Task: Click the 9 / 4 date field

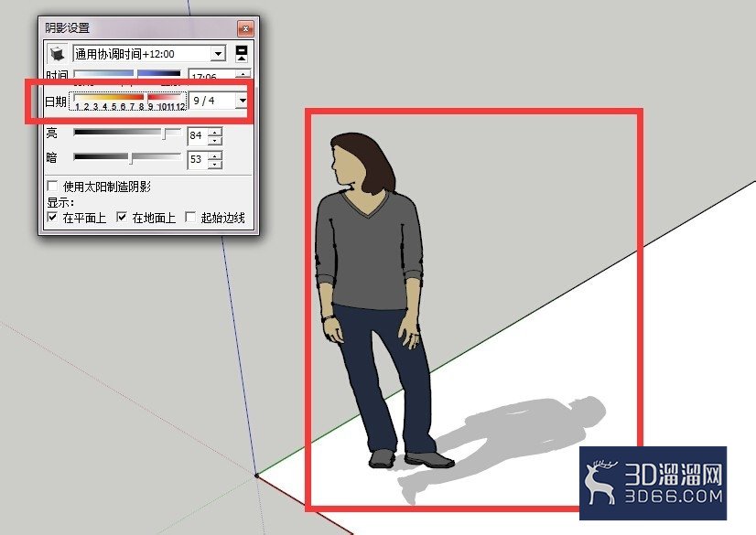Action: [x=211, y=101]
